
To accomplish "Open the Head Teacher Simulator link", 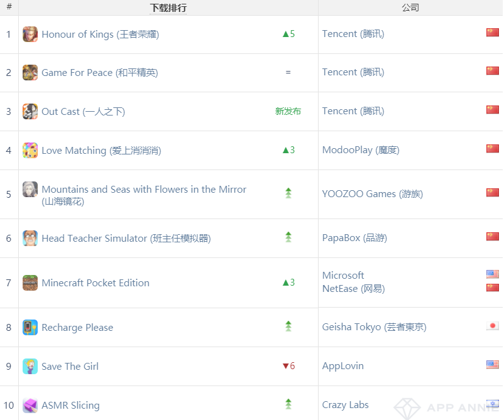I will click(x=126, y=239).
